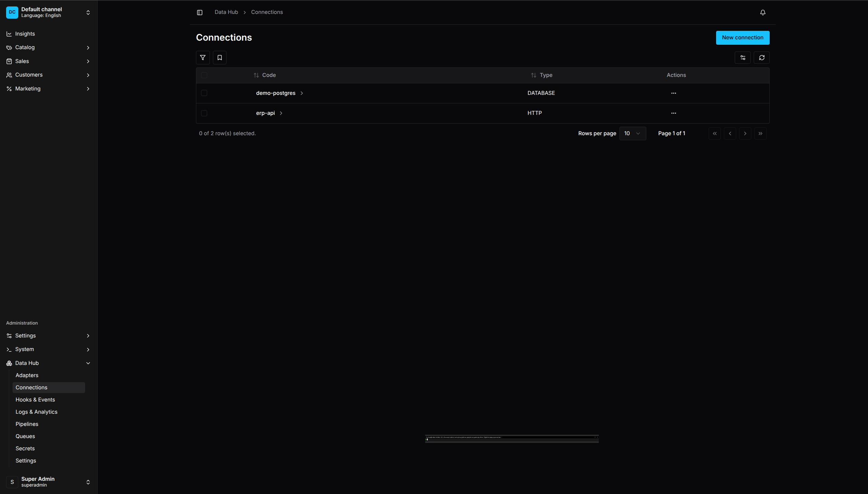Open column settings sliders icon
The width and height of the screenshot is (868, 494).
pyautogui.click(x=743, y=58)
